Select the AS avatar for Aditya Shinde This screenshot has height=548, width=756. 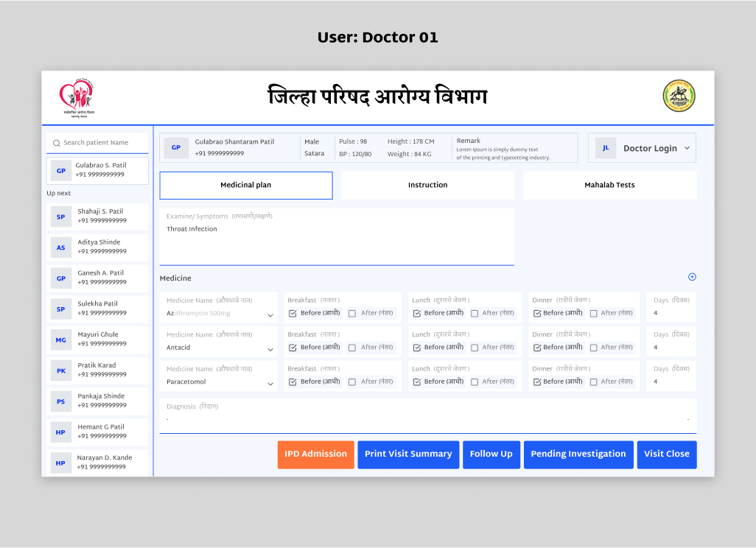pyautogui.click(x=61, y=247)
